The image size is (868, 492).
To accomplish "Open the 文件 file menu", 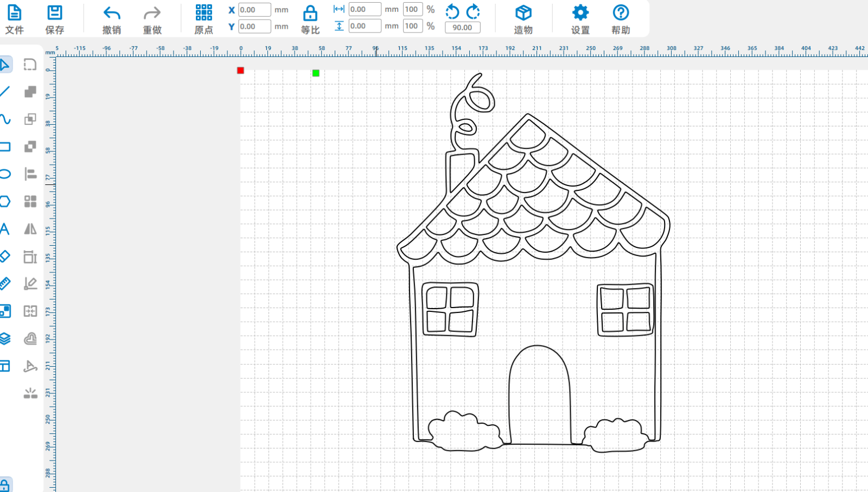I will tap(14, 19).
